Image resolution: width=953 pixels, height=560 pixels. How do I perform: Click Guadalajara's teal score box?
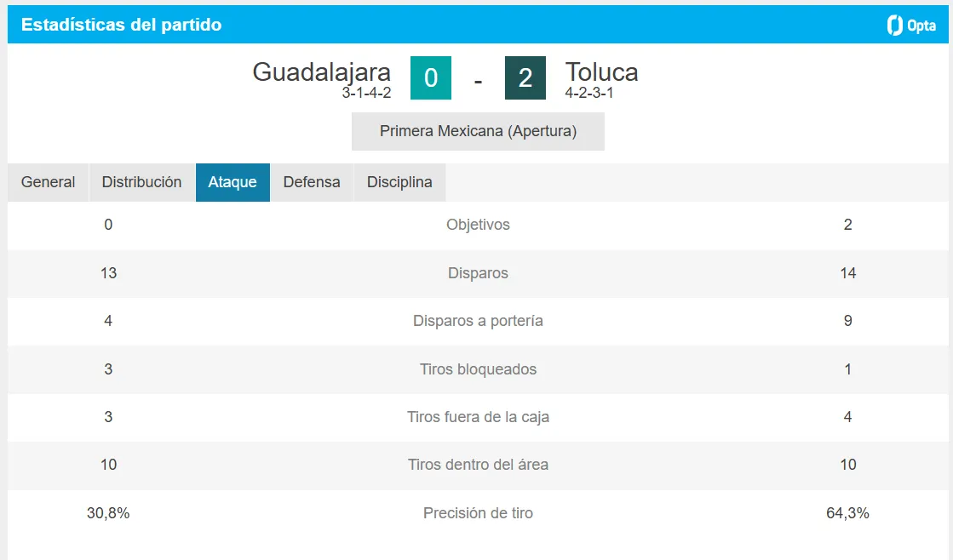431,77
